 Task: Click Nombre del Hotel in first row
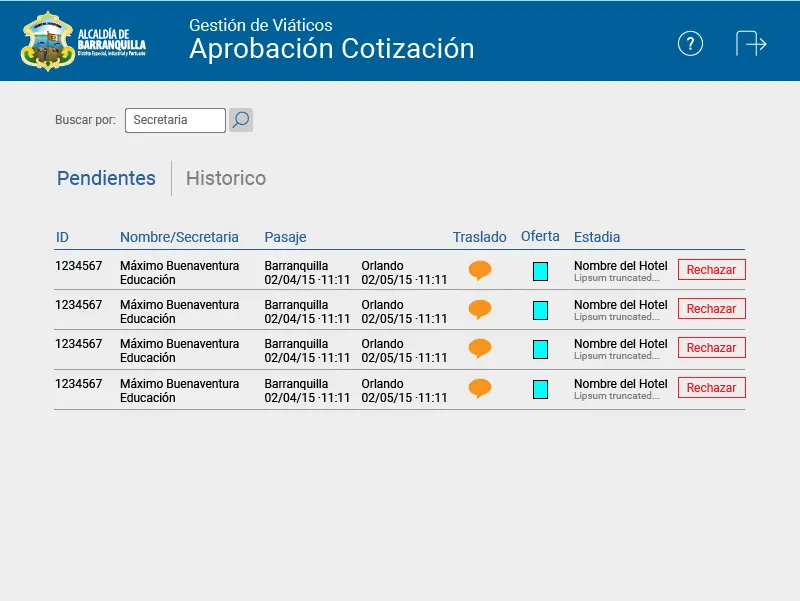(x=620, y=266)
